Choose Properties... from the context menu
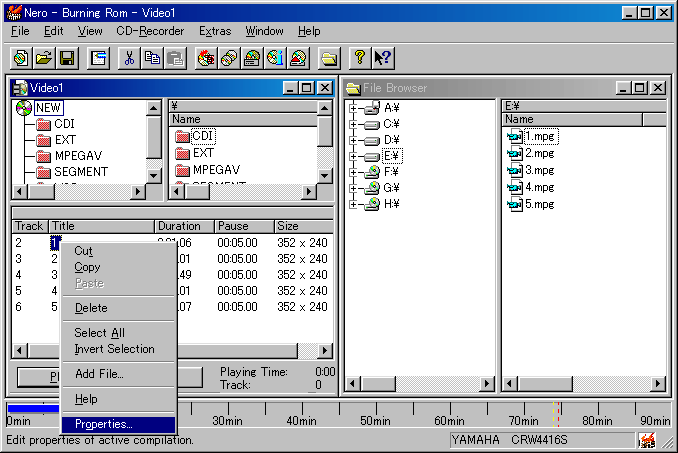 coord(118,424)
